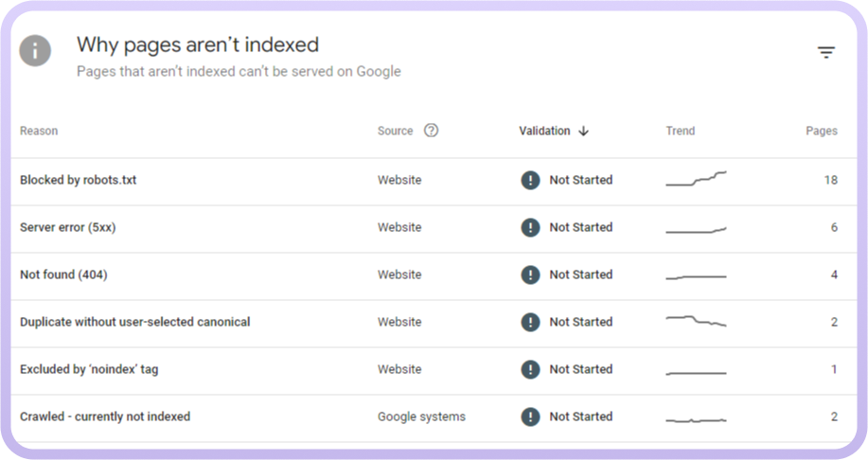The width and height of the screenshot is (868, 460).
Task: Click warning icon for Crawled - currently not indexed
Action: click(530, 416)
